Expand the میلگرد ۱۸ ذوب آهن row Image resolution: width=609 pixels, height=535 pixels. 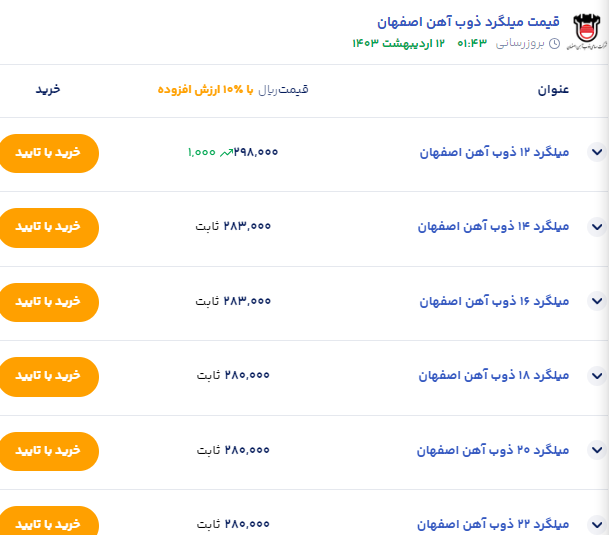click(x=597, y=376)
